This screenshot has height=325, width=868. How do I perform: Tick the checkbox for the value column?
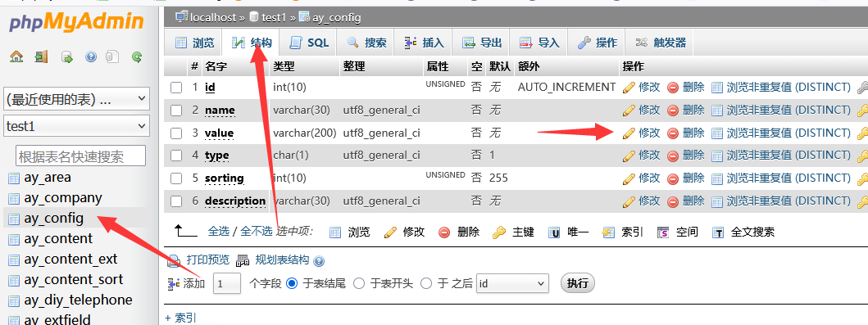pyautogui.click(x=176, y=133)
